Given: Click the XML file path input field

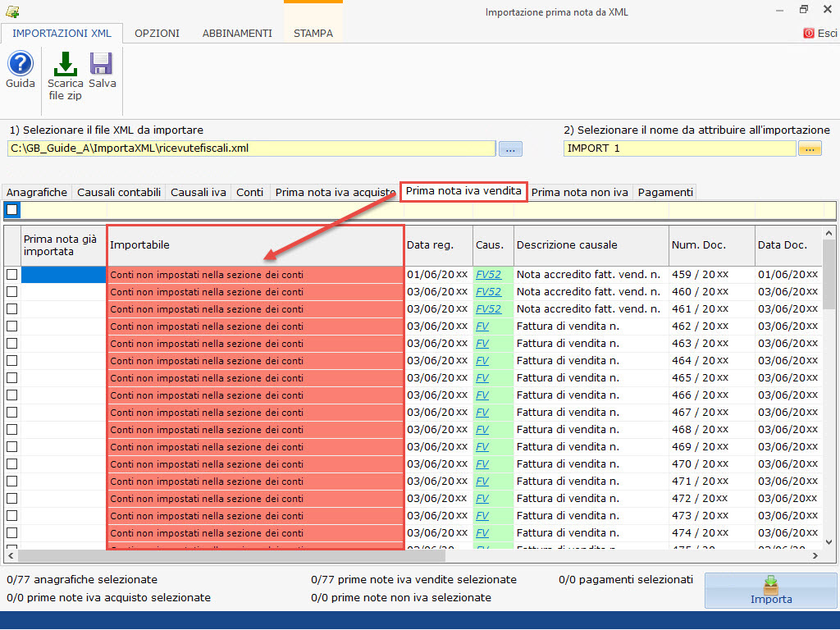Looking at the screenshot, I should pyautogui.click(x=251, y=148).
